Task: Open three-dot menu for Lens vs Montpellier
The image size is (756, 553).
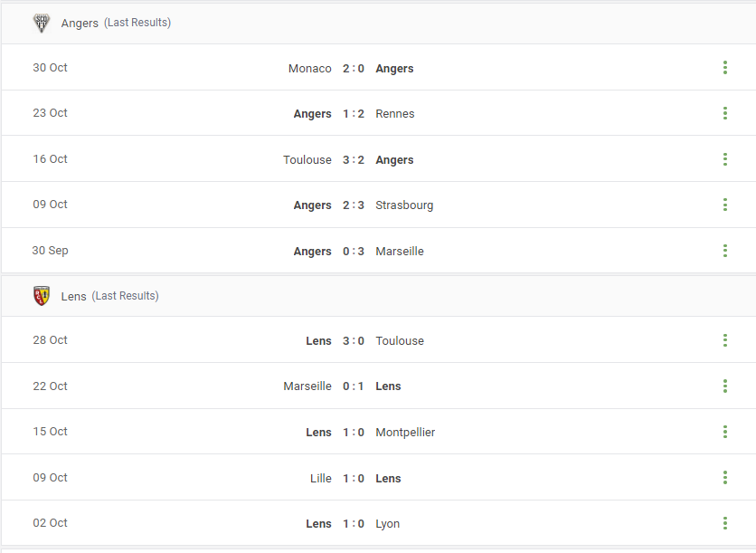Action: tap(724, 432)
